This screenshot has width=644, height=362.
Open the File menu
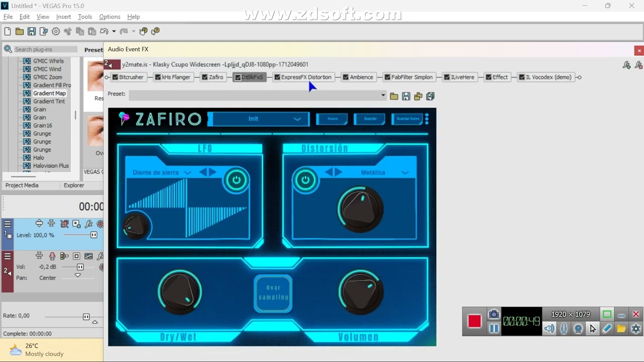(8, 17)
